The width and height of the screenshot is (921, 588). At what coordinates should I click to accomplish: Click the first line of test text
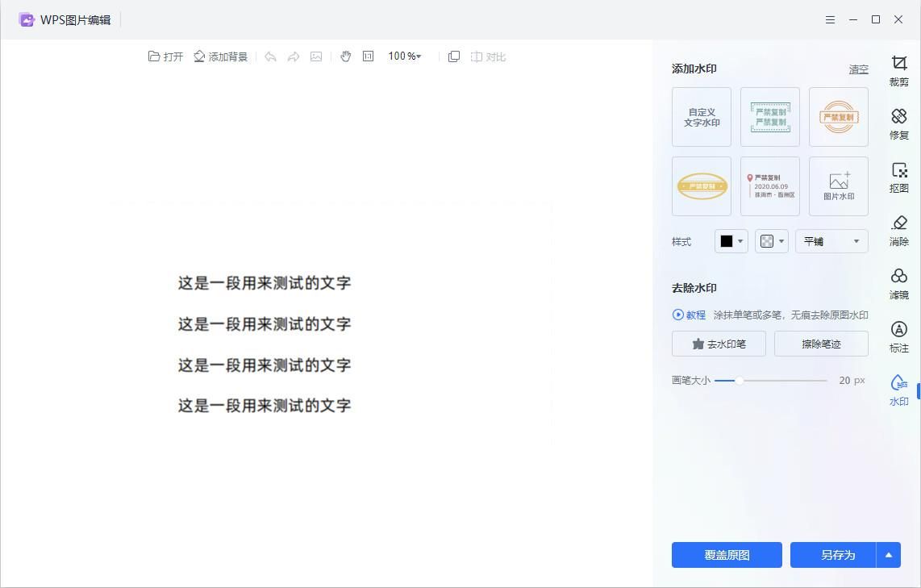pyautogui.click(x=265, y=283)
